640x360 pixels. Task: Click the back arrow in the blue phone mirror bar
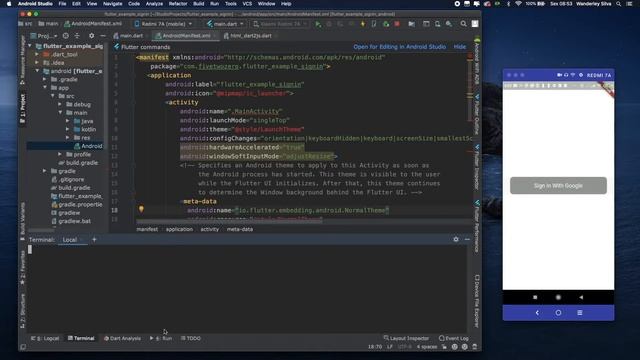tap(537, 313)
